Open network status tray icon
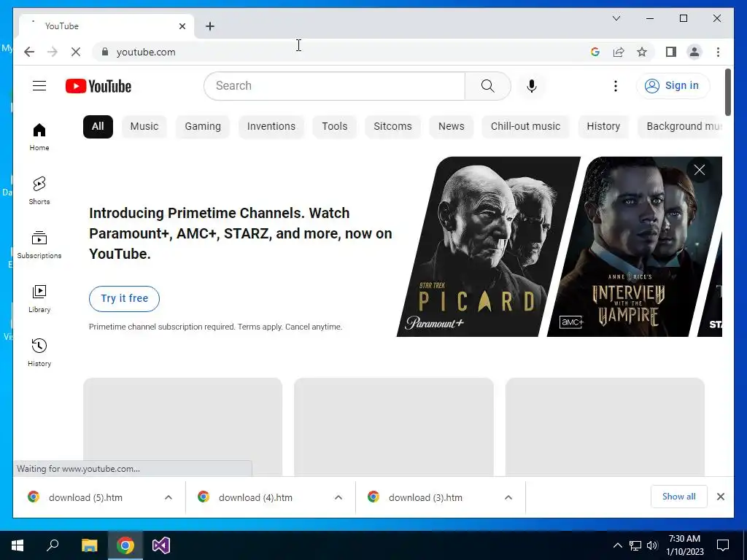 [635, 545]
